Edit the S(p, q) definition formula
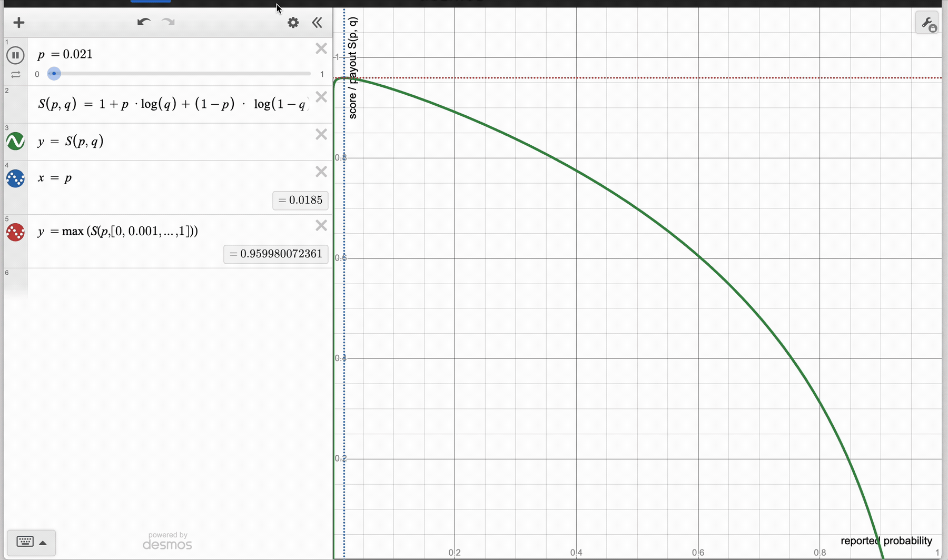The image size is (948, 560). pyautogui.click(x=174, y=104)
